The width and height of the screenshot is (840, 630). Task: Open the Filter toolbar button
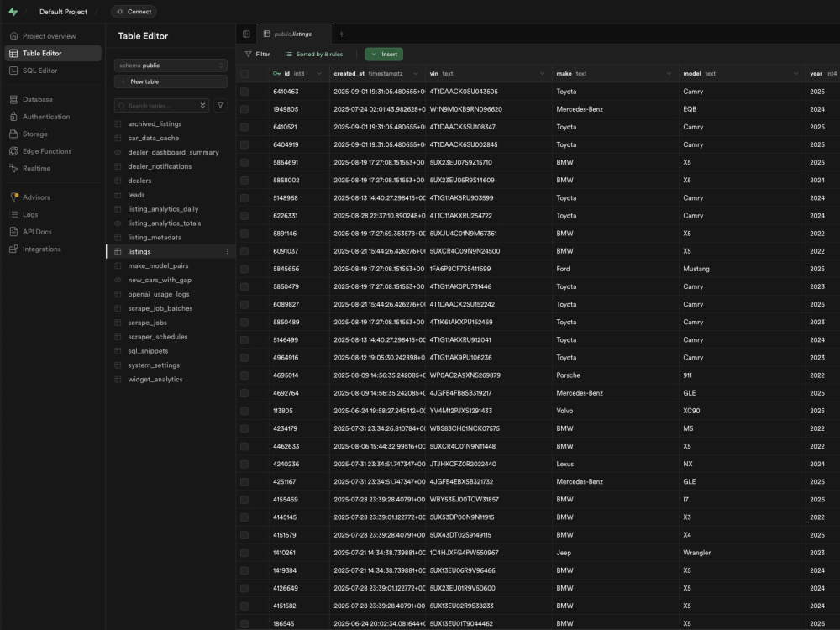tap(258, 54)
